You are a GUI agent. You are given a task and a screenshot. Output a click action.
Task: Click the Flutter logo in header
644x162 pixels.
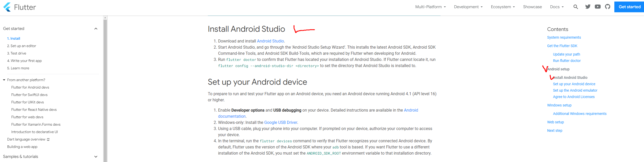pyautogui.click(x=19, y=7)
